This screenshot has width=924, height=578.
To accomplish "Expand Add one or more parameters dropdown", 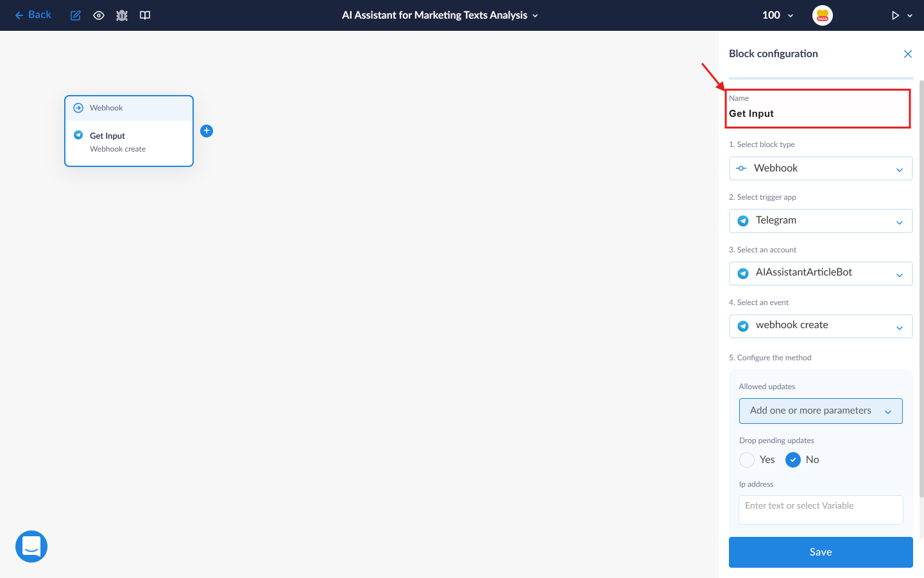I will [821, 411].
